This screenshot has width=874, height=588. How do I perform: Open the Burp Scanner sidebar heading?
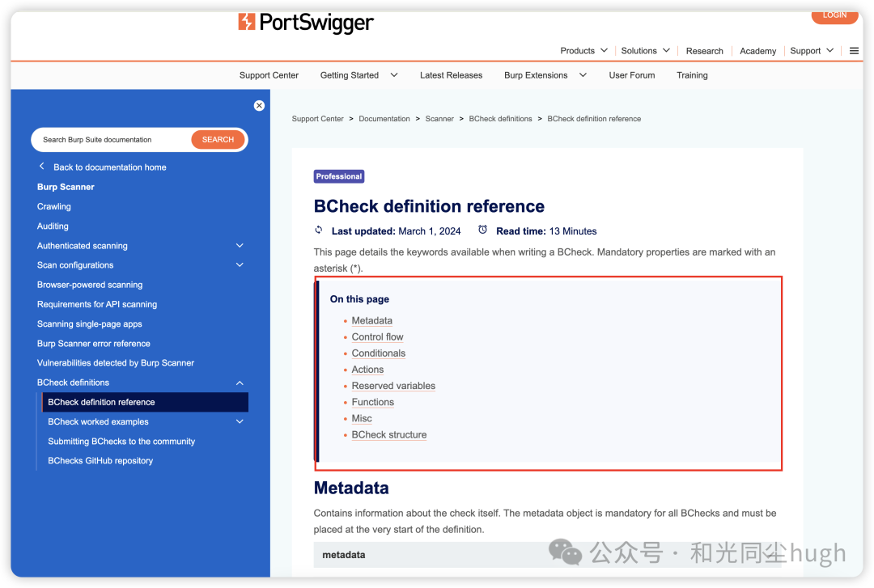pos(66,187)
